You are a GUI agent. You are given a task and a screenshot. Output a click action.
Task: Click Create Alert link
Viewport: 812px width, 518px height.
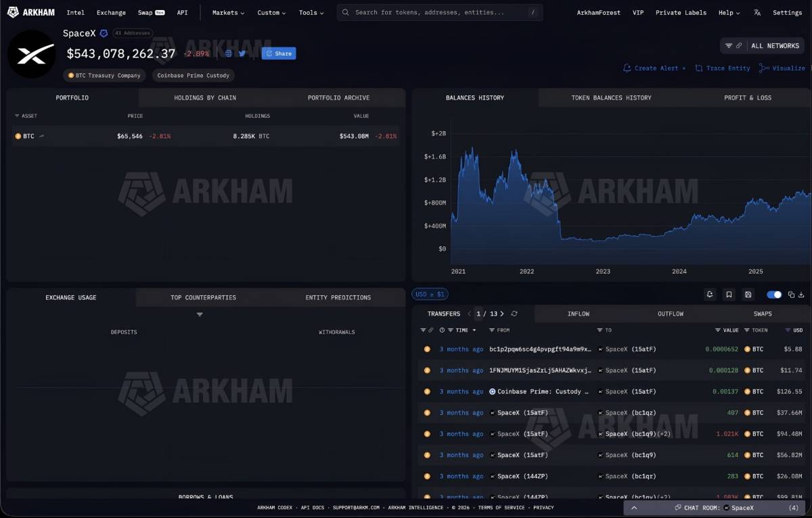click(654, 68)
